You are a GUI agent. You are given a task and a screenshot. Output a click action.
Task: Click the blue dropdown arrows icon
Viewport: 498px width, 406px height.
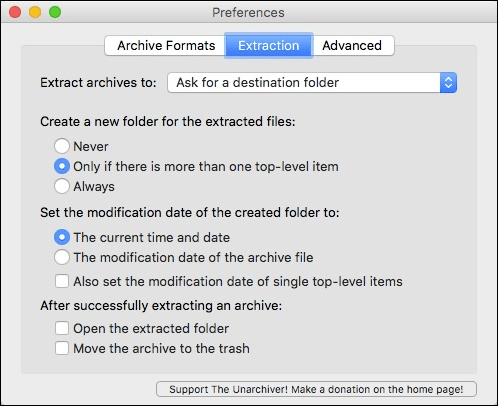click(448, 83)
